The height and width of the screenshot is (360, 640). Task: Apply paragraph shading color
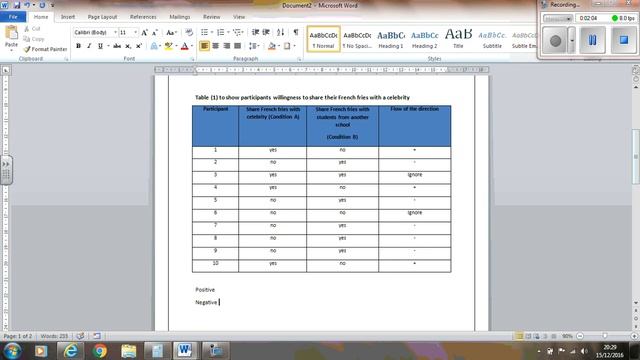point(271,46)
